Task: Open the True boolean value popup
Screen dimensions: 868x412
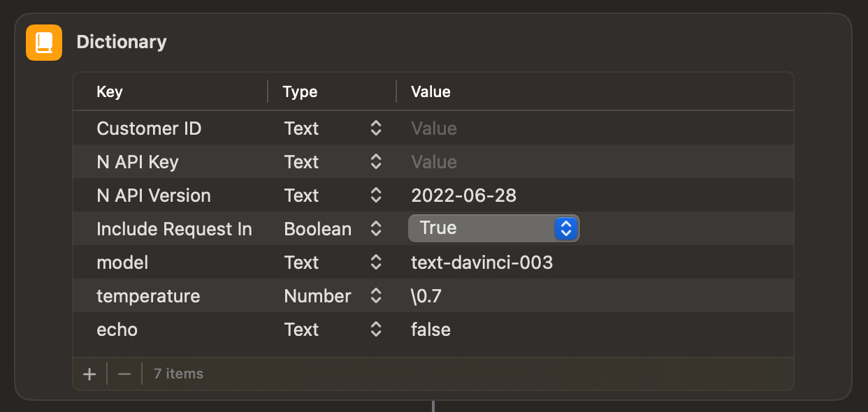Action: pos(494,228)
